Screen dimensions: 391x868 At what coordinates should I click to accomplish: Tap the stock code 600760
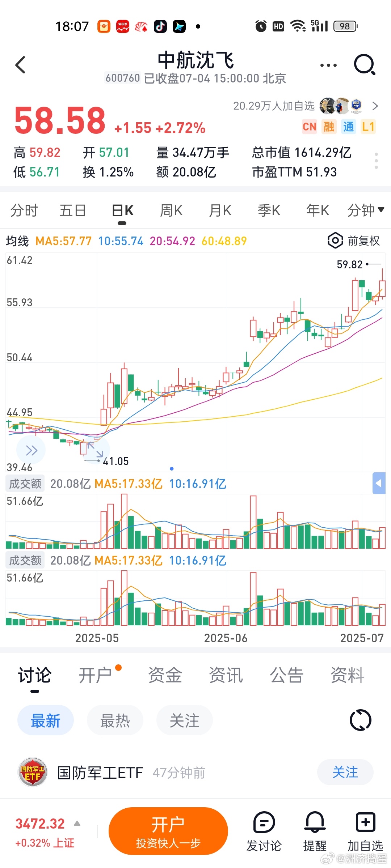click(x=123, y=78)
